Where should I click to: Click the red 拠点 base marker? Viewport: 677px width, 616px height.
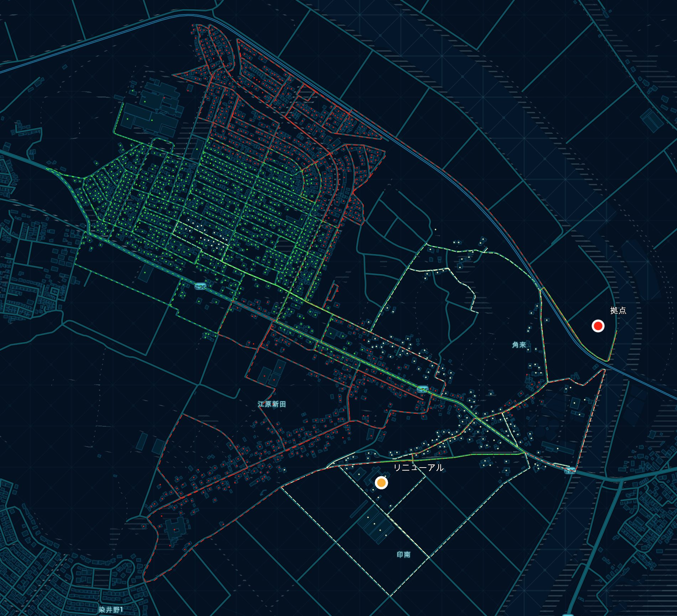(x=598, y=326)
